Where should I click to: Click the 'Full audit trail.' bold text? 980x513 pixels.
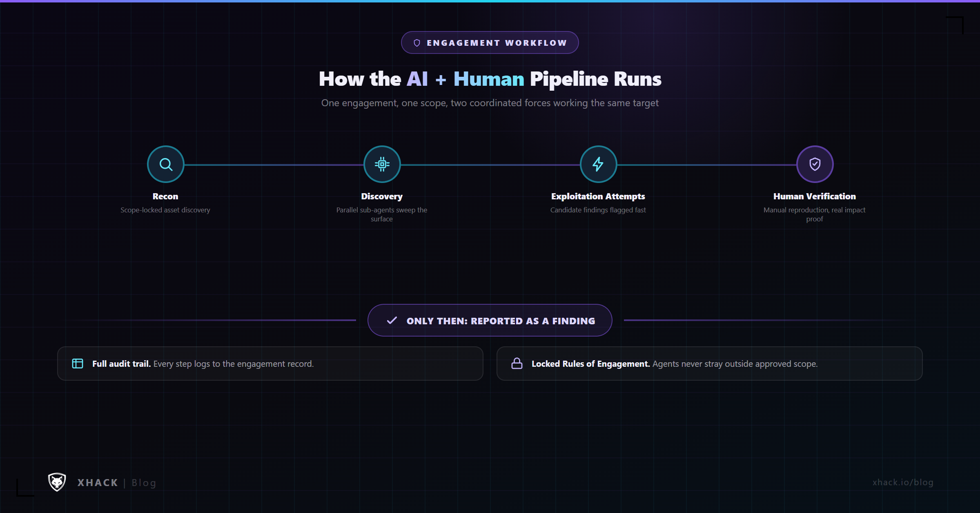pyautogui.click(x=121, y=364)
